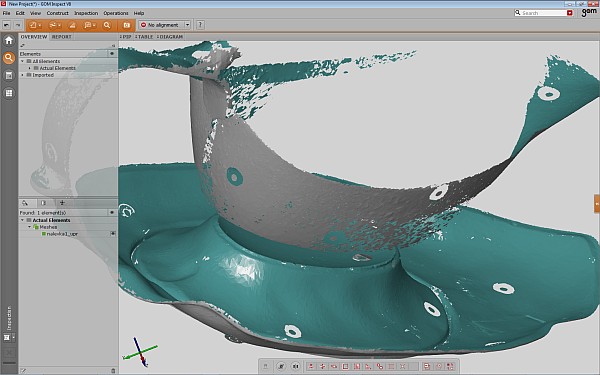
Task: Click the zoom magnifier in the orange toolbar
Action: (x=107, y=25)
